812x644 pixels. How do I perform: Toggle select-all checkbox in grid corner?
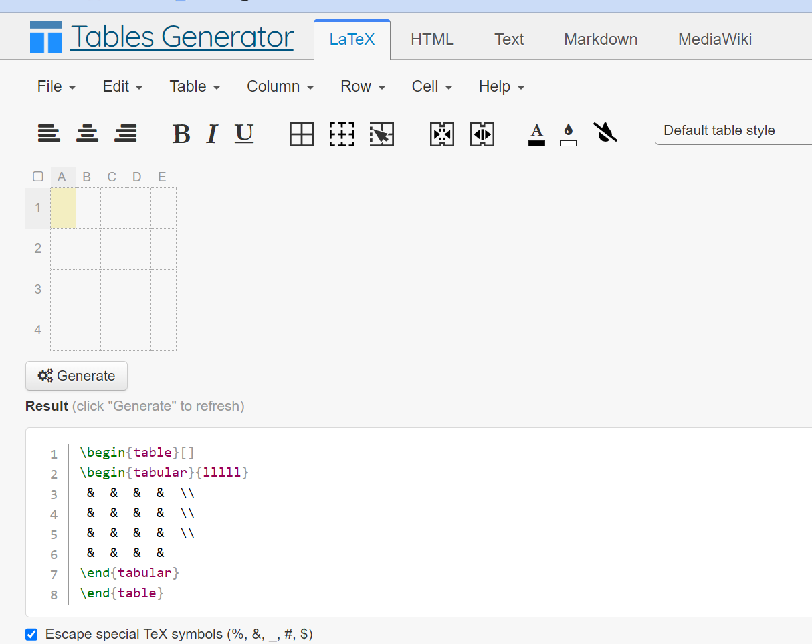pyautogui.click(x=38, y=177)
